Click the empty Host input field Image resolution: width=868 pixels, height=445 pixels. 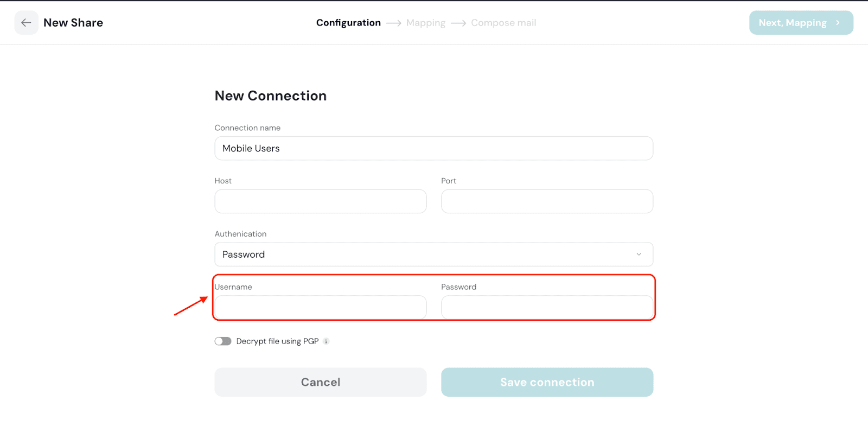point(321,201)
